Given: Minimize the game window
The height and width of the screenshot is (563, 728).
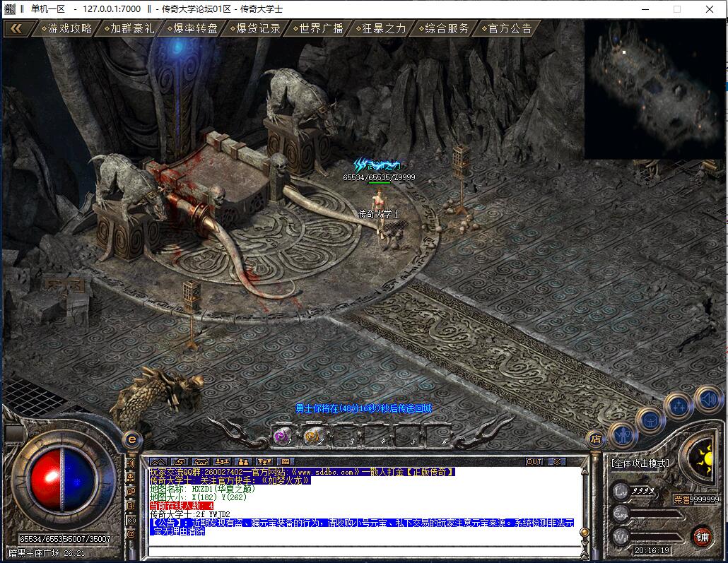Looking at the screenshot, I should (x=645, y=9).
